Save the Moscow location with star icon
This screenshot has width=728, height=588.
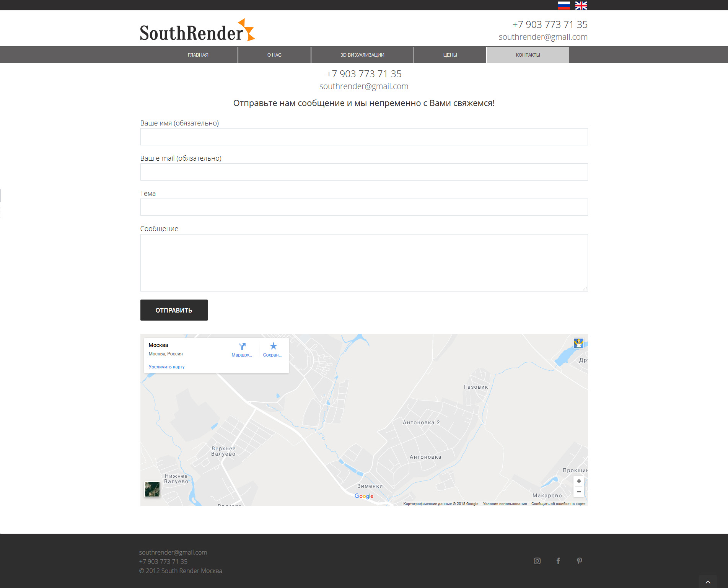[x=273, y=347]
